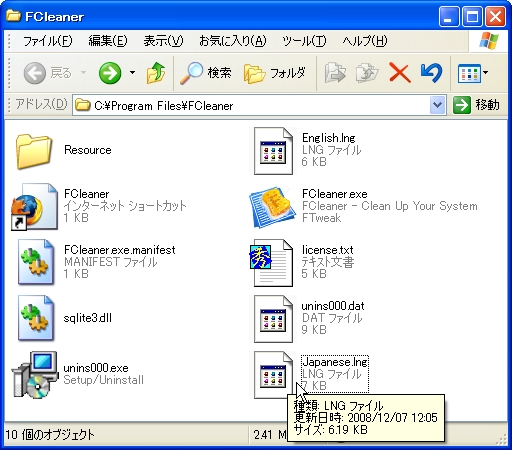The image size is (512, 450).
Task: Open the Search (検索) pane
Action: [x=205, y=73]
